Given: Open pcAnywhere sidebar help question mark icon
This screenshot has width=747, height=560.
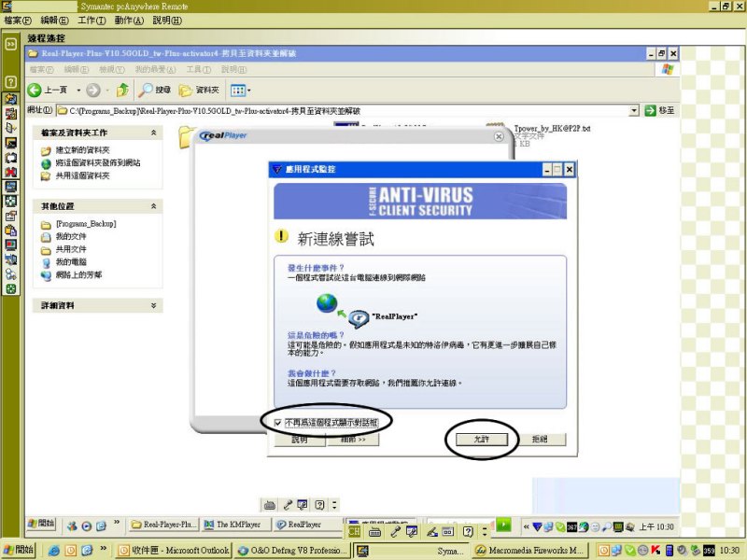Looking at the screenshot, I should (x=10, y=81).
